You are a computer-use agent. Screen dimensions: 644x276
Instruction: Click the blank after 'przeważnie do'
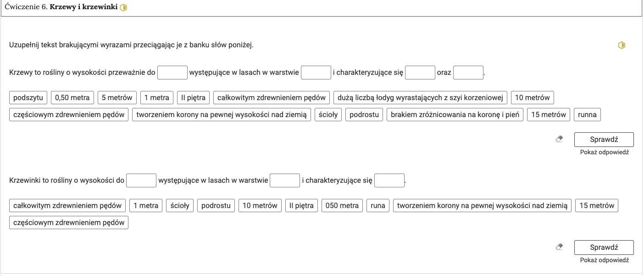pos(172,73)
